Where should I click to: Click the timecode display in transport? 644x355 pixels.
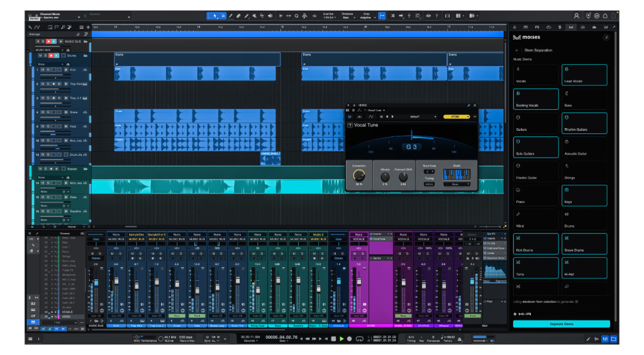282,337
